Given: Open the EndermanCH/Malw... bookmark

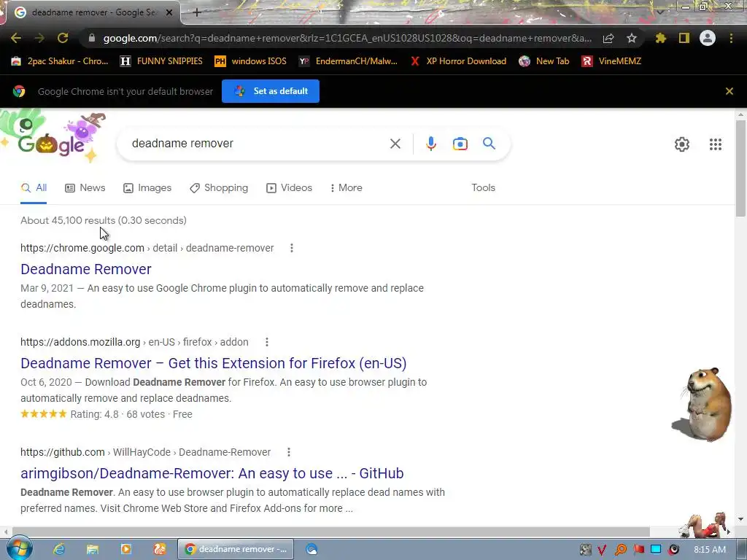Looking at the screenshot, I should click(x=348, y=61).
